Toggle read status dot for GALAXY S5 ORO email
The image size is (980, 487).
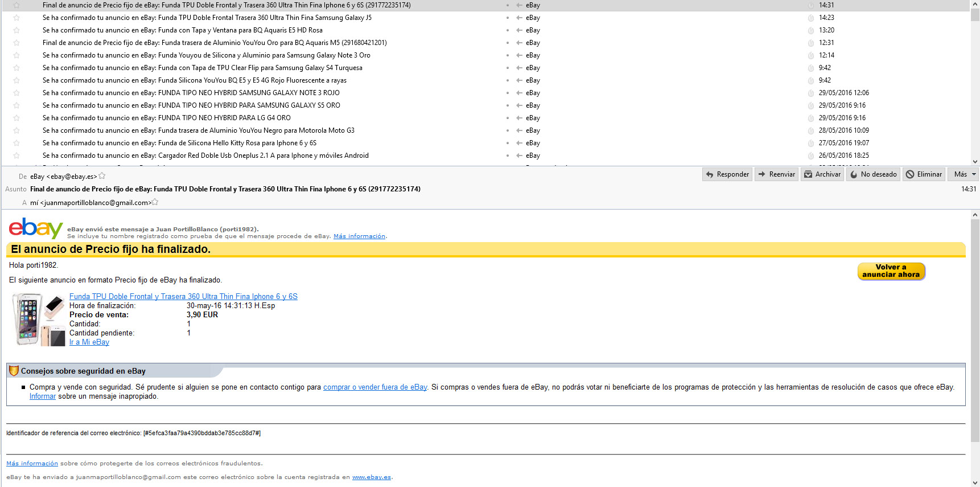tap(507, 105)
